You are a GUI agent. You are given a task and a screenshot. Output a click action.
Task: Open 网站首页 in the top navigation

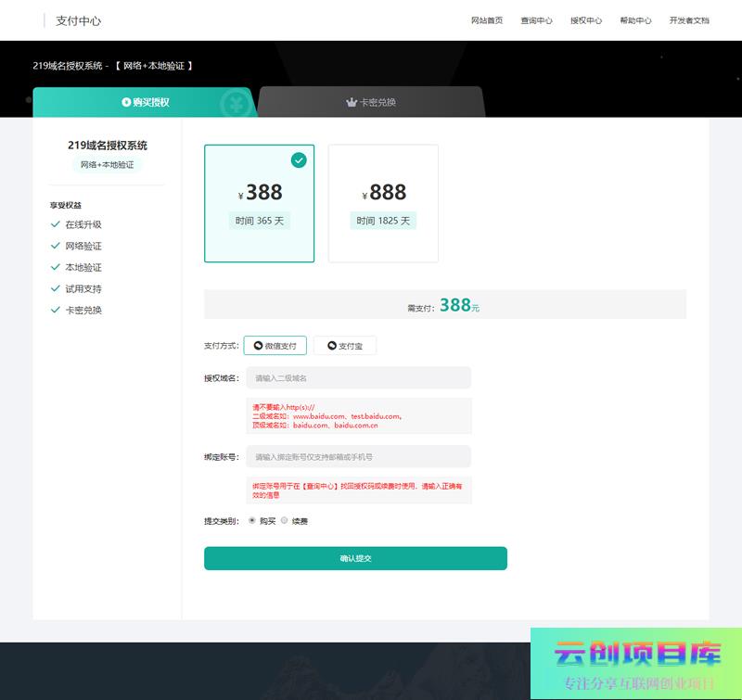pos(487,20)
